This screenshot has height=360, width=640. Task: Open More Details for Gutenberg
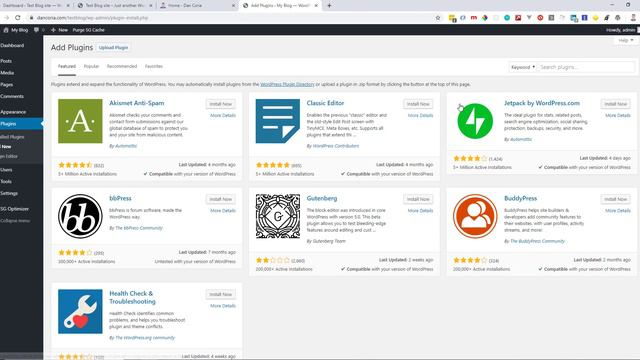(x=420, y=211)
